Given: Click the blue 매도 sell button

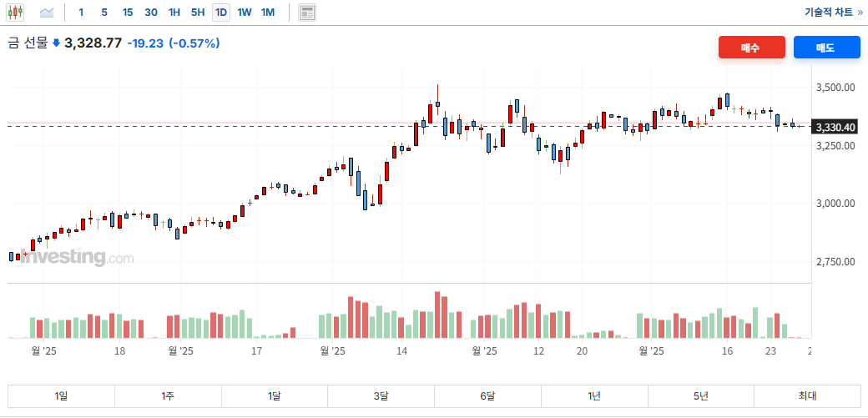Looking at the screenshot, I should click(827, 47).
